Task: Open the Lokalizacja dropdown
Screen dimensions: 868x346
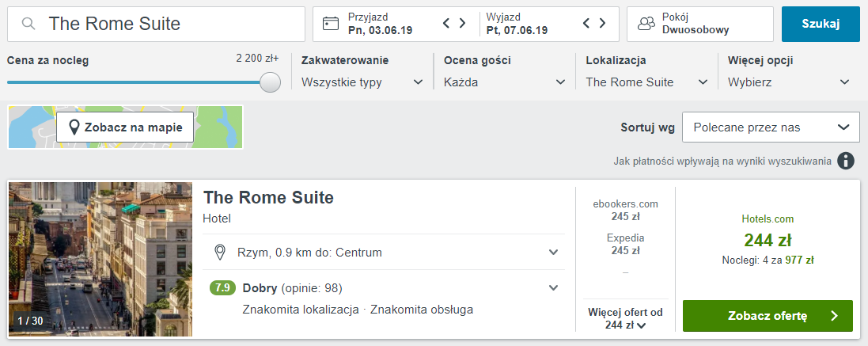Action: [x=646, y=82]
